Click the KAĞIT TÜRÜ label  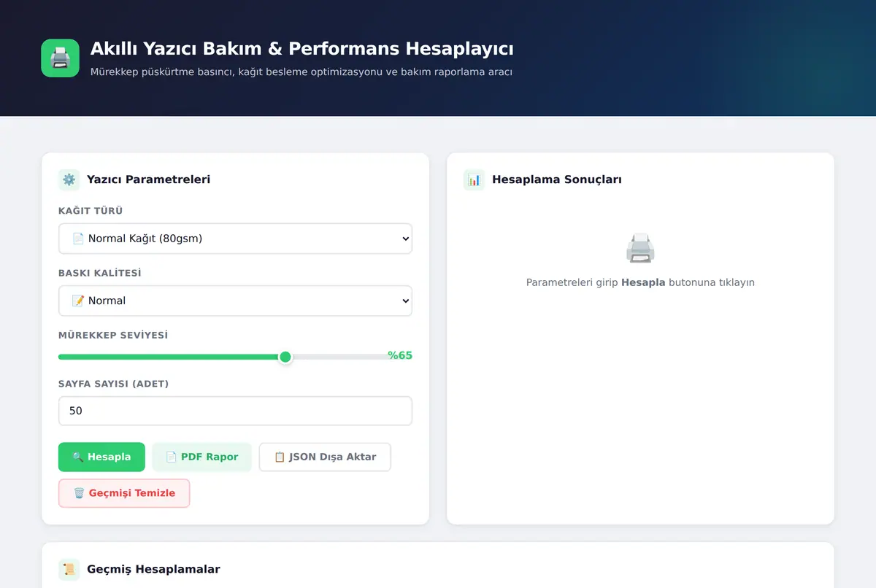click(91, 211)
